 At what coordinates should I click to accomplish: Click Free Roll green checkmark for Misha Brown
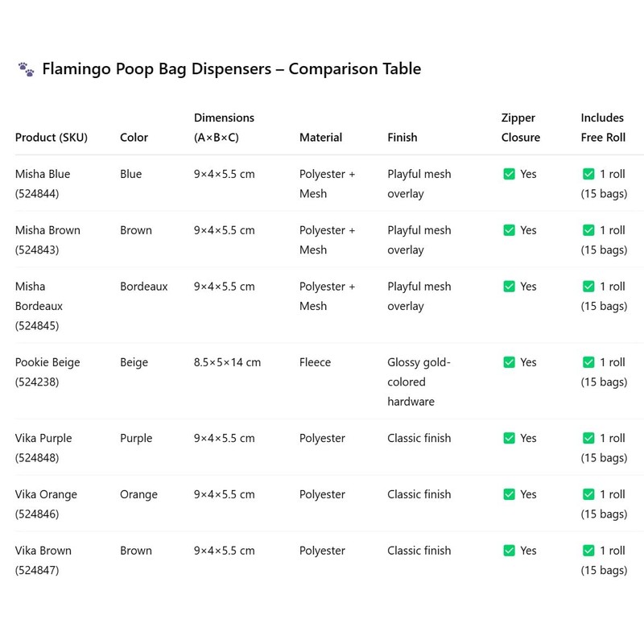pyautogui.click(x=588, y=230)
